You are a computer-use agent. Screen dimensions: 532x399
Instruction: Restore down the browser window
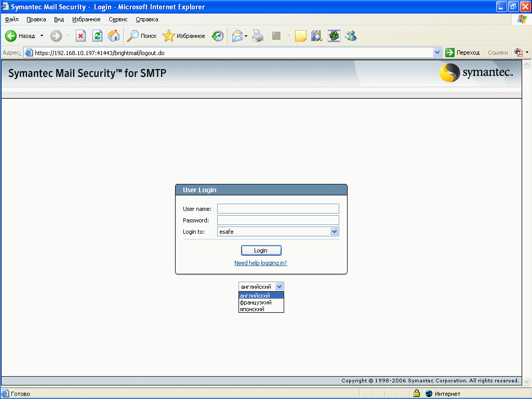(x=513, y=6)
